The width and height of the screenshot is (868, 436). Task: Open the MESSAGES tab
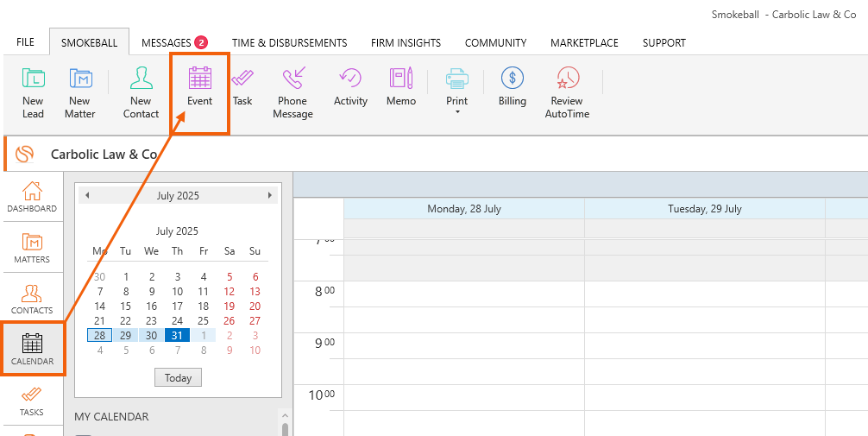click(174, 42)
